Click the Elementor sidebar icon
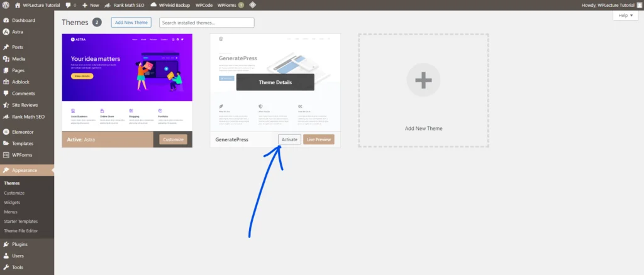Screen dimensions: 644x275 (x=6, y=132)
